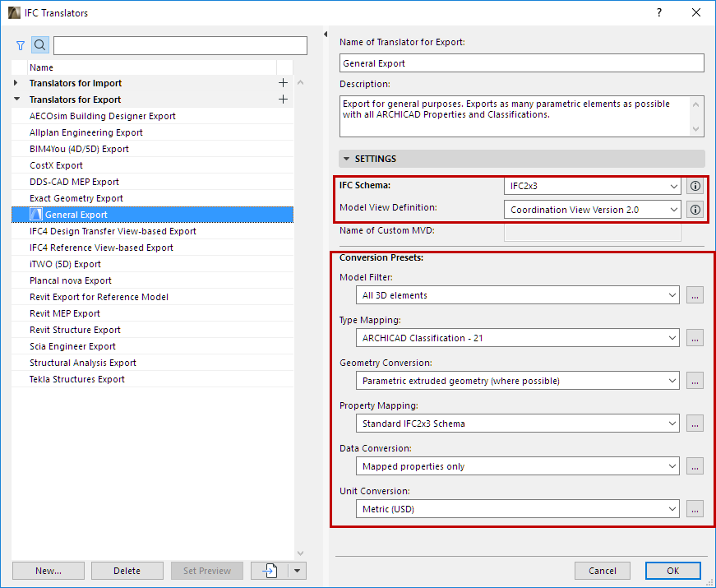Open Unit Conversion dropdown Metric (USD)

tap(517, 509)
